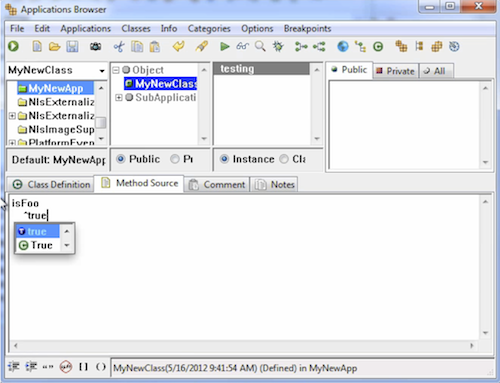Click the Paste clipboard icon
Viewport: 500px width, 383px height.
154,46
